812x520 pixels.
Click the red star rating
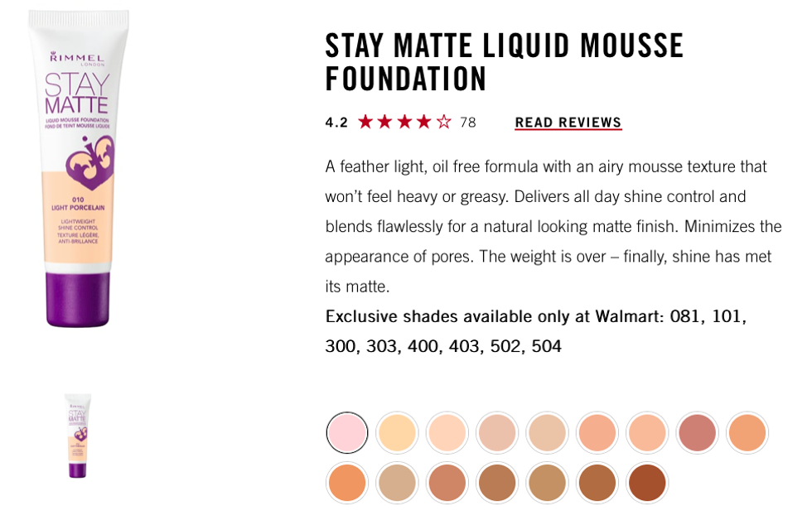(x=404, y=123)
